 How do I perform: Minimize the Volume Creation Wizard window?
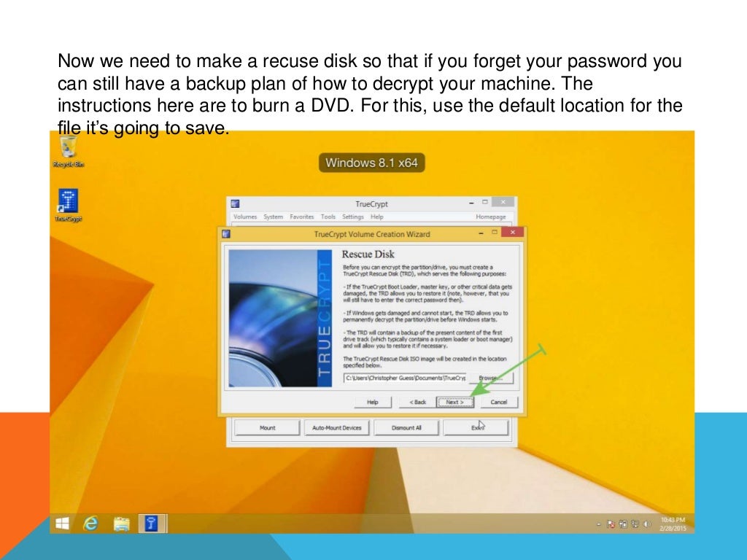tap(481, 233)
